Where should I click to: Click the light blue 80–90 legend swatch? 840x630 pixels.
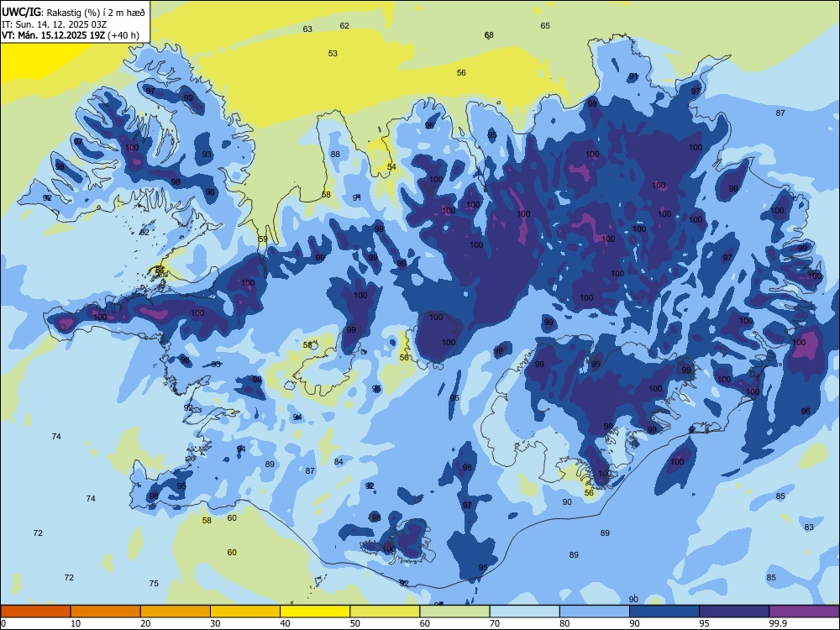coord(594,612)
